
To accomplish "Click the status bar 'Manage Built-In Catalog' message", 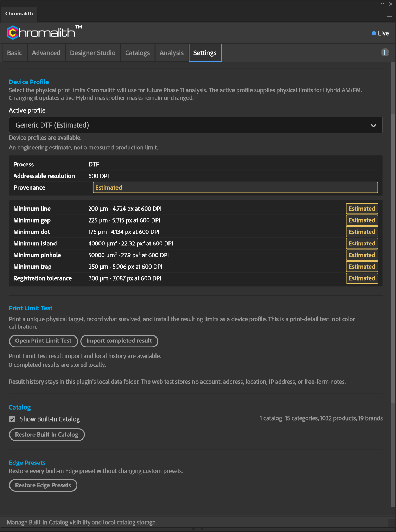I will (x=82, y=522).
